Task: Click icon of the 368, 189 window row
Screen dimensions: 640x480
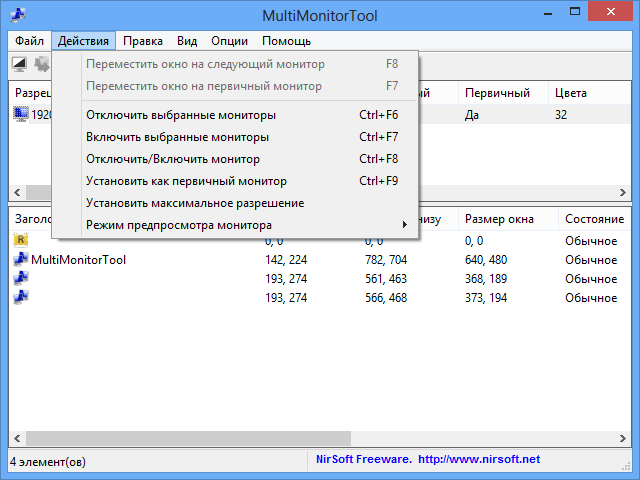Action: click(x=20, y=278)
